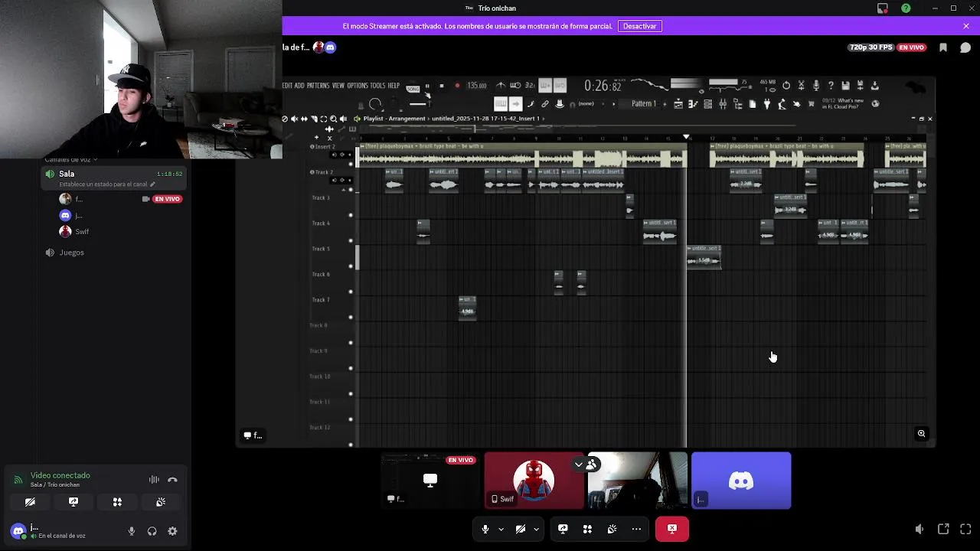This screenshot has width=980, height=551.
Task: Open more options ellipsis in call bar
Action: pos(636,529)
